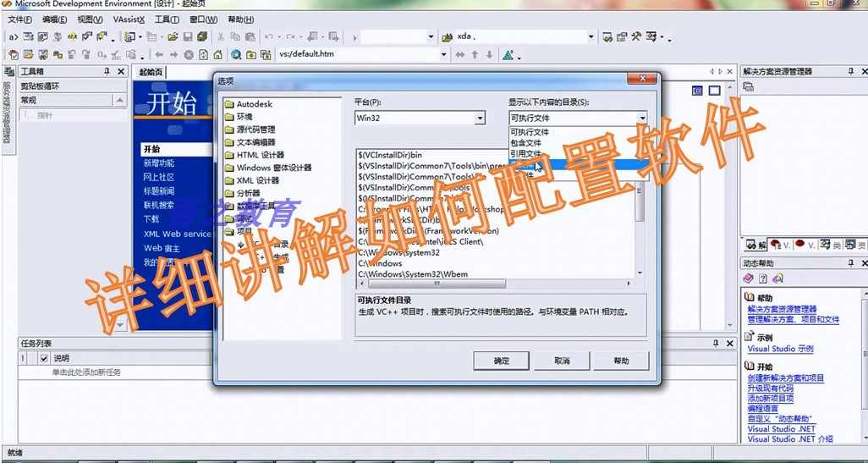
Task: Click the Dynamic Help Index question icon
Action: tap(763, 278)
